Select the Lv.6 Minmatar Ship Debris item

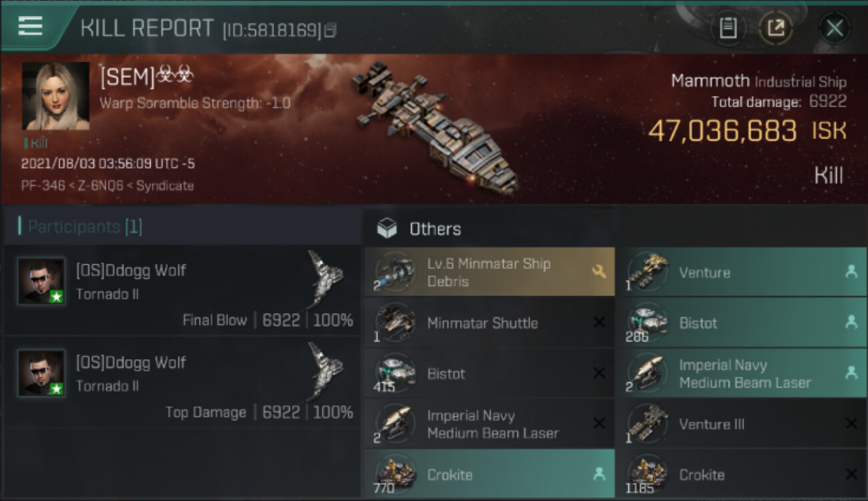click(489, 272)
